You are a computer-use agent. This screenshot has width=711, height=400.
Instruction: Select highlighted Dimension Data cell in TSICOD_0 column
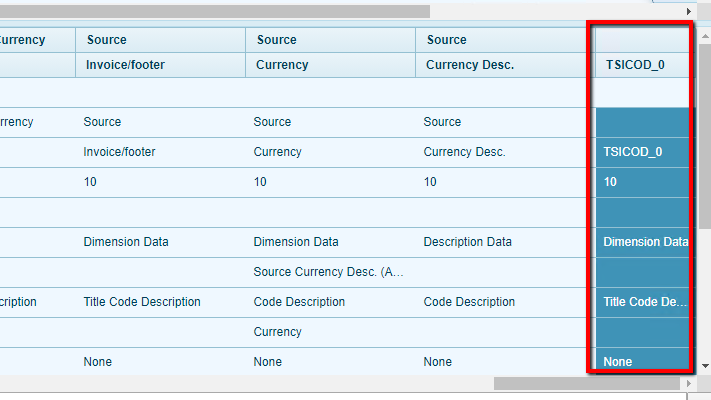pos(644,242)
